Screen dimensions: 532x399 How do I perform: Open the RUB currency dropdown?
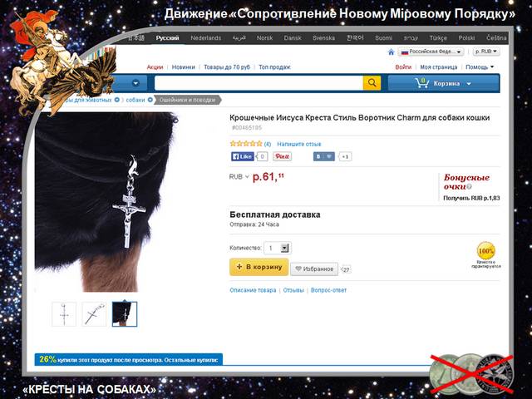tap(485, 52)
